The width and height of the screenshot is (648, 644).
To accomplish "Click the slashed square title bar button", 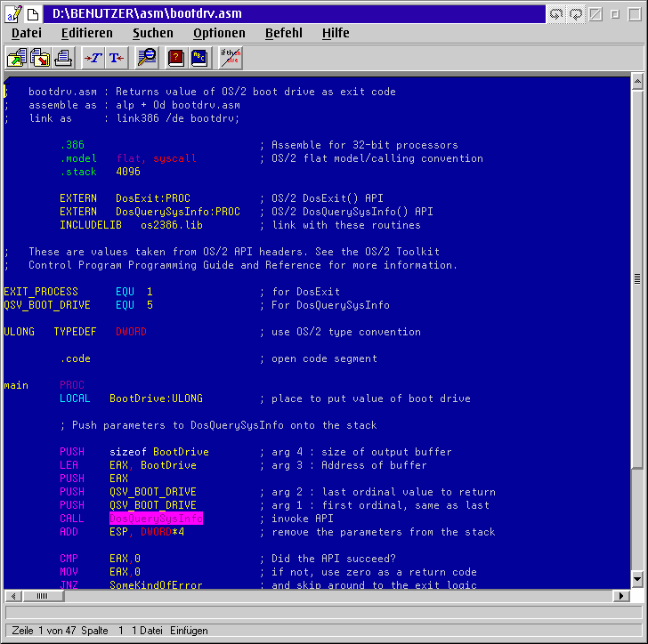I will pos(595,14).
